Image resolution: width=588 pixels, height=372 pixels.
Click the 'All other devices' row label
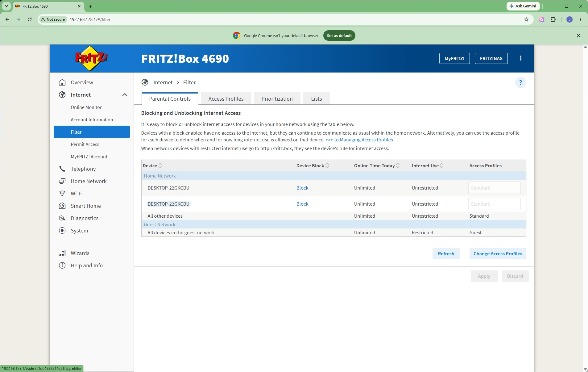pyautogui.click(x=165, y=216)
